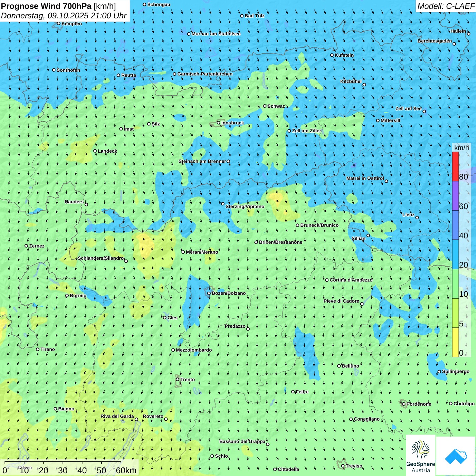The image size is (476, 476).
Task: Select the Bad Tölz label
Action: (254, 16)
